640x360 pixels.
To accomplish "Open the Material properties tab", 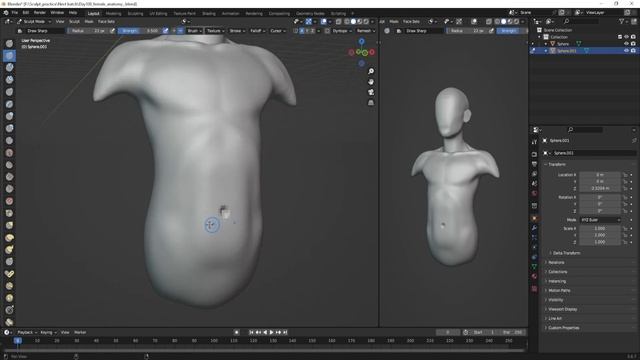I will coord(534,276).
